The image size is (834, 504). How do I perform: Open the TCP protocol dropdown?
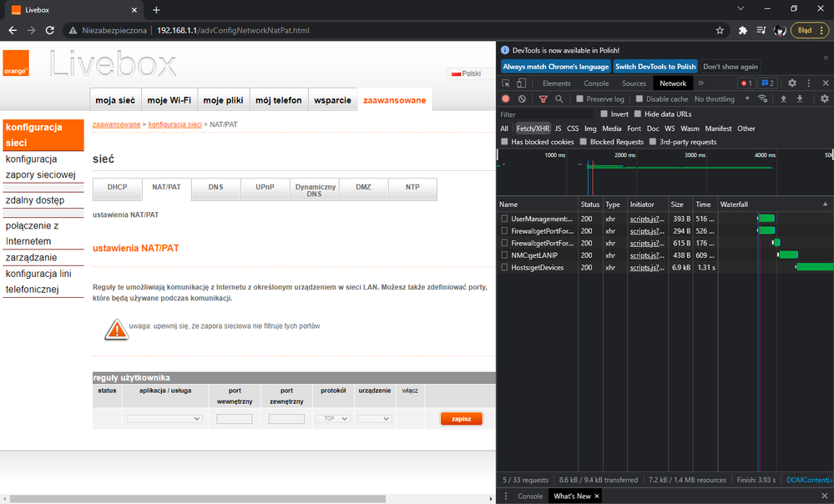click(331, 419)
